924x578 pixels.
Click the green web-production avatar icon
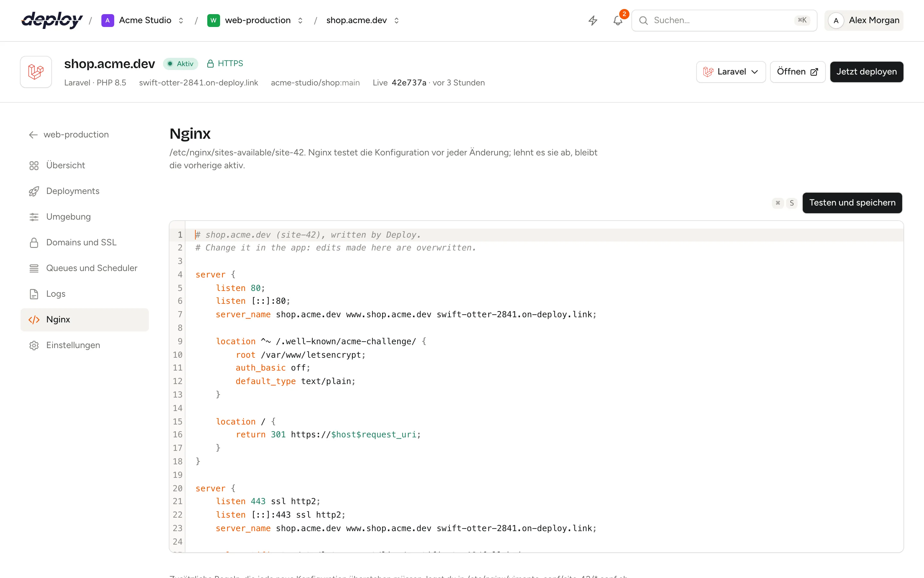(x=213, y=20)
